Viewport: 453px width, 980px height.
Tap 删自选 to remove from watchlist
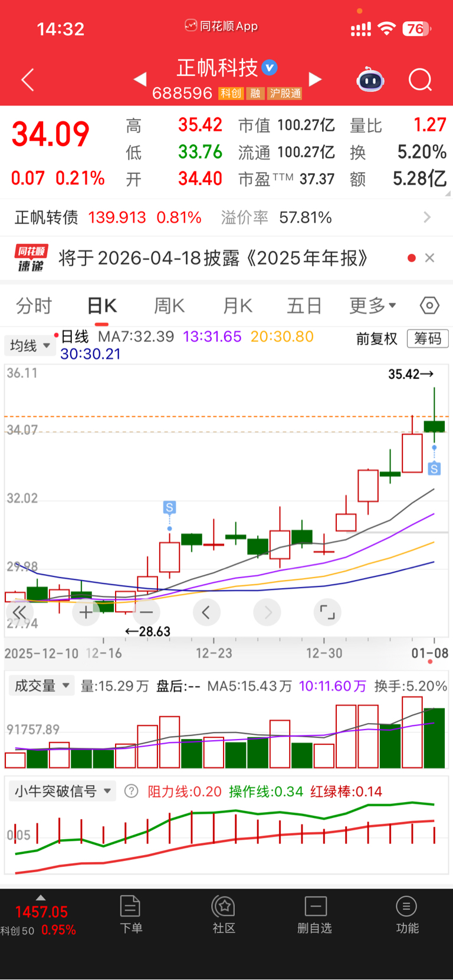315,914
